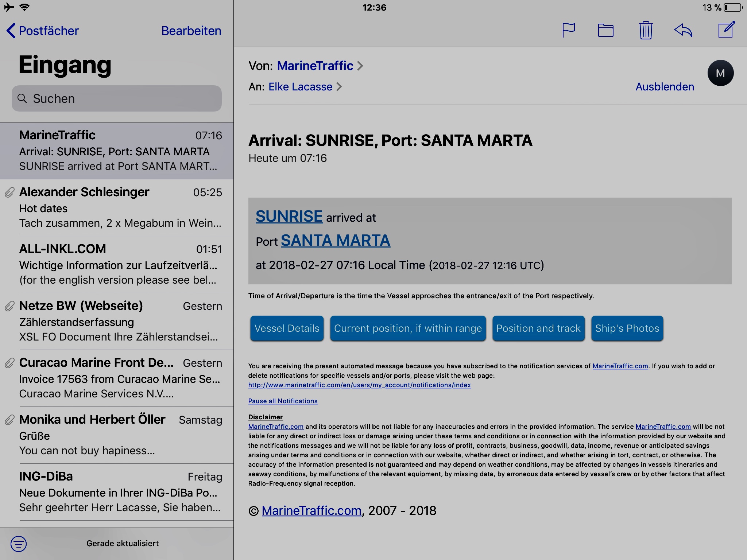Click the Vessel Details button
This screenshot has width=747, height=560.
click(287, 328)
